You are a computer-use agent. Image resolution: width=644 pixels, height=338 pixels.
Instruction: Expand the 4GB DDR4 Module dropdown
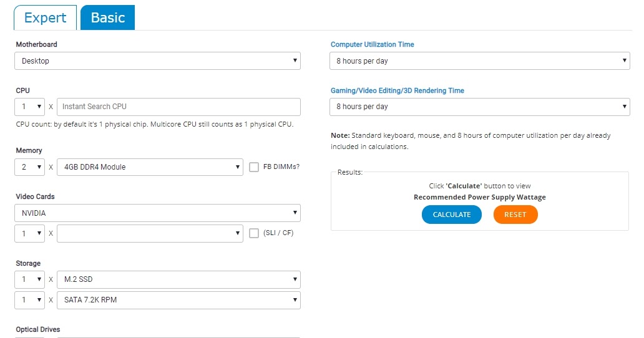point(150,167)
